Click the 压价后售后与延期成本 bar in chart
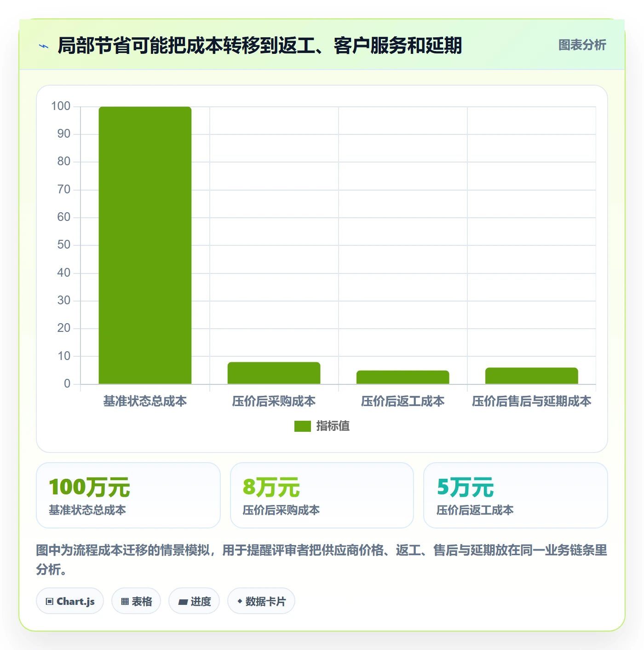The height and width of the screenshot is (650, 644). pyautogui.click(x=531, y=376)
